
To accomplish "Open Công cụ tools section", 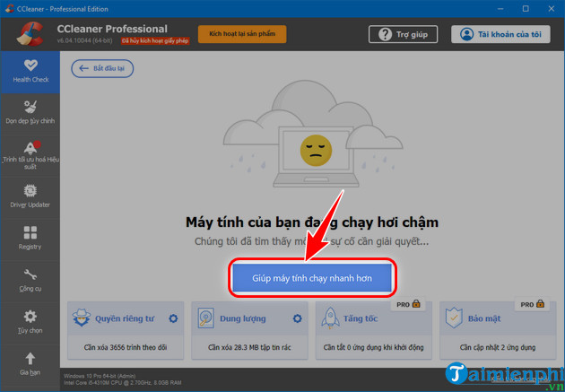I will click(30, 281).
